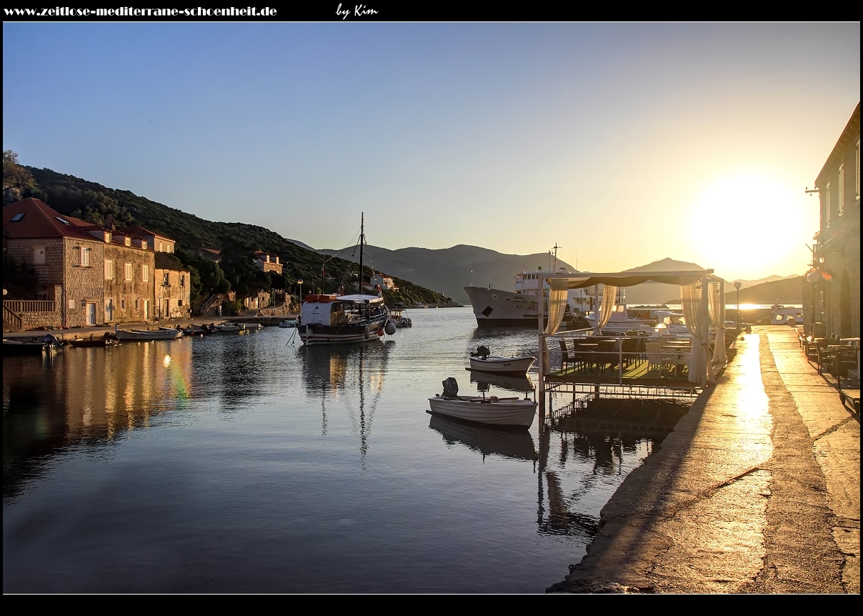Click the "by Kim" signature text
The height and width of the screenshot is (616, 863).
click(356, 11)
